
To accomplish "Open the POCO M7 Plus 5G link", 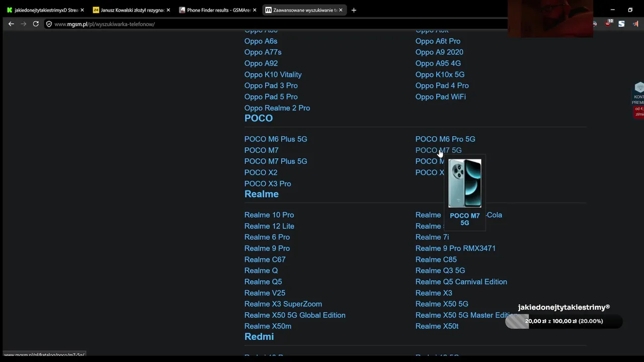I will pos(276,161).
